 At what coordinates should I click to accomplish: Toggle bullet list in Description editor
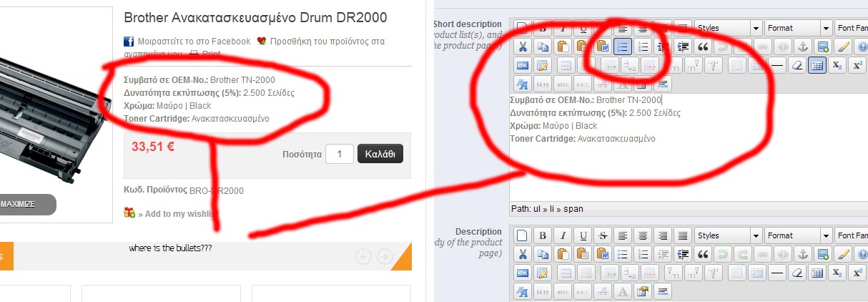tap(623, 254)
